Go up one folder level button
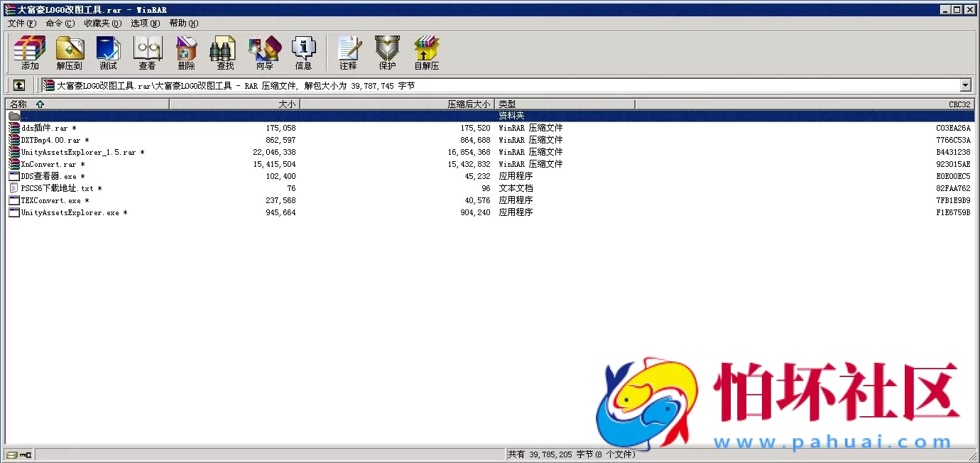980x463 pixels. click(18, 85)
